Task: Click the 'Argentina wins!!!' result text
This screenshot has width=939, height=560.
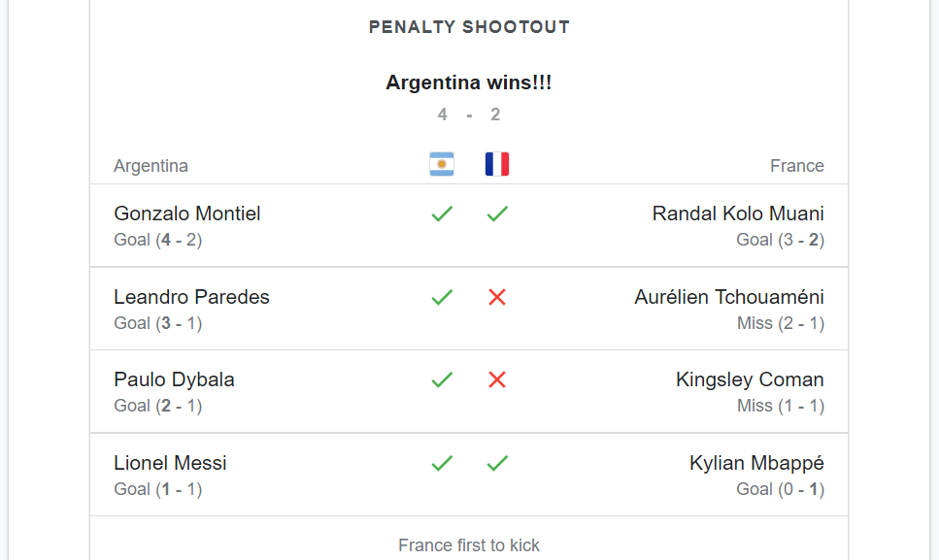Action: 469,82
